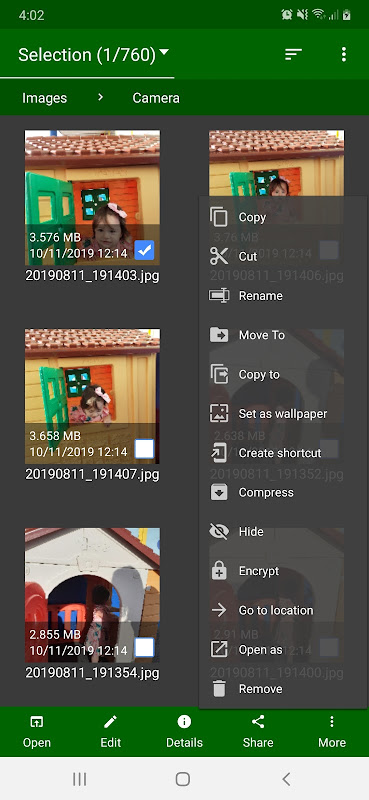Click the Open as icon
Image resolution: width=369 pixels, height=800 pixels.
coord(219,649)
